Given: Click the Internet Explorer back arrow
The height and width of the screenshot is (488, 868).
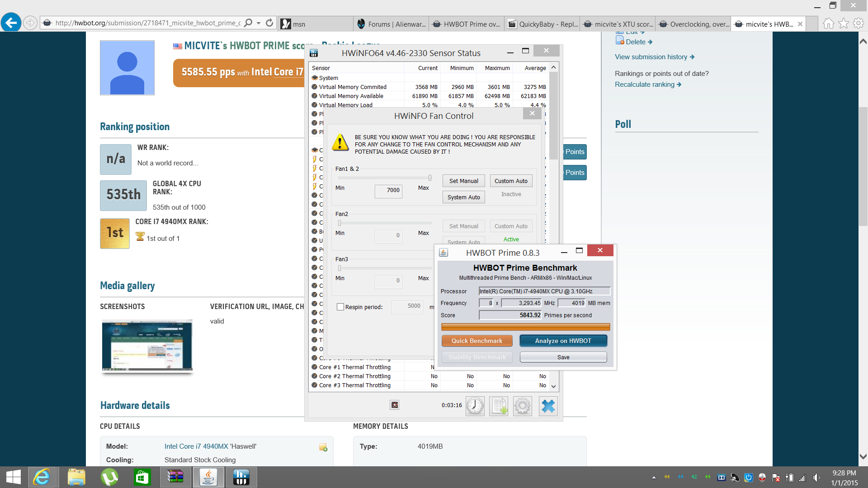Looking at the screenshot, I should tap(11, 22).
